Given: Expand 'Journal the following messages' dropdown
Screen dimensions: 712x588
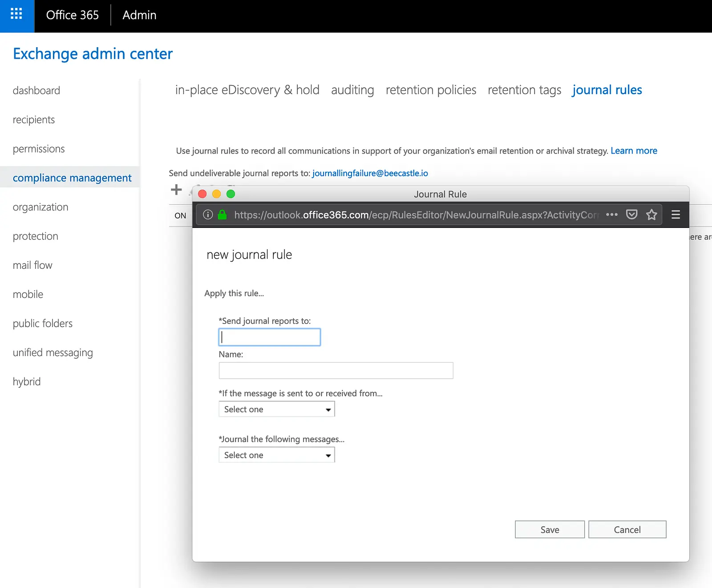Looking at the screenshot, I should point(277,455).
